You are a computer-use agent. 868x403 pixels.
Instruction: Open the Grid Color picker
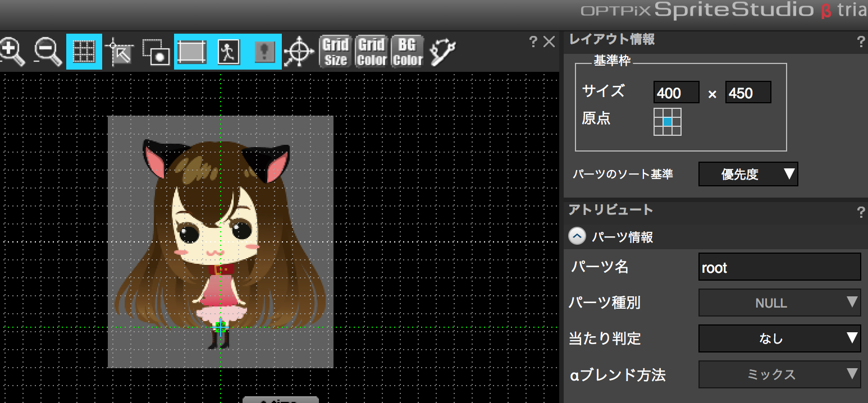click(x=372, y=52)
